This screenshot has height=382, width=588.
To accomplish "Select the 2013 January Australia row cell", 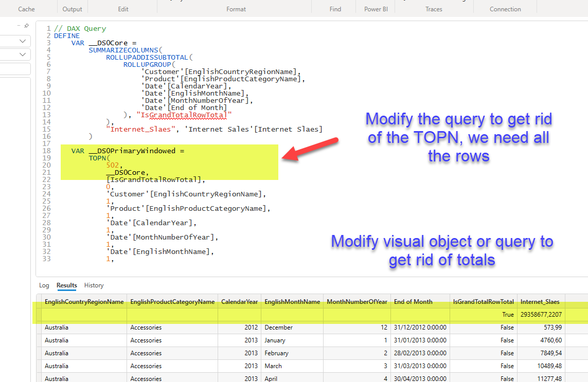I will [56, 340].
